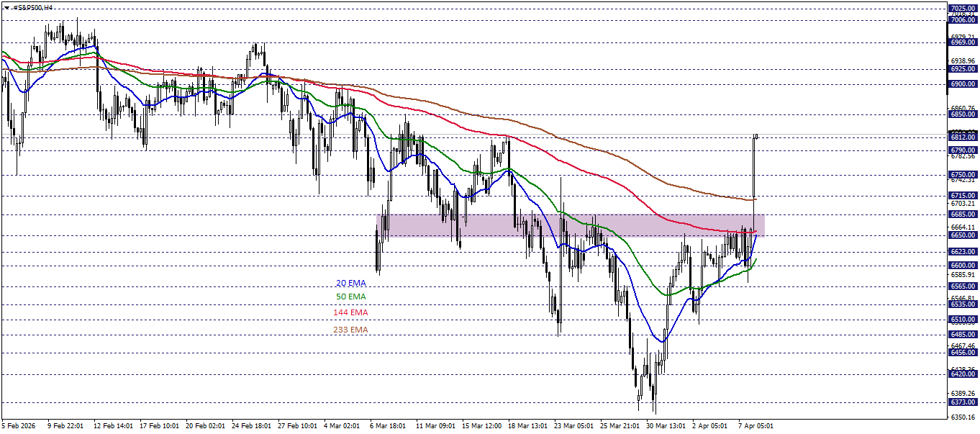Image resolution: width=980 pixels, height=434 pixels.
Task: Click the 6420.00 price level label
Action: point(962,373)
